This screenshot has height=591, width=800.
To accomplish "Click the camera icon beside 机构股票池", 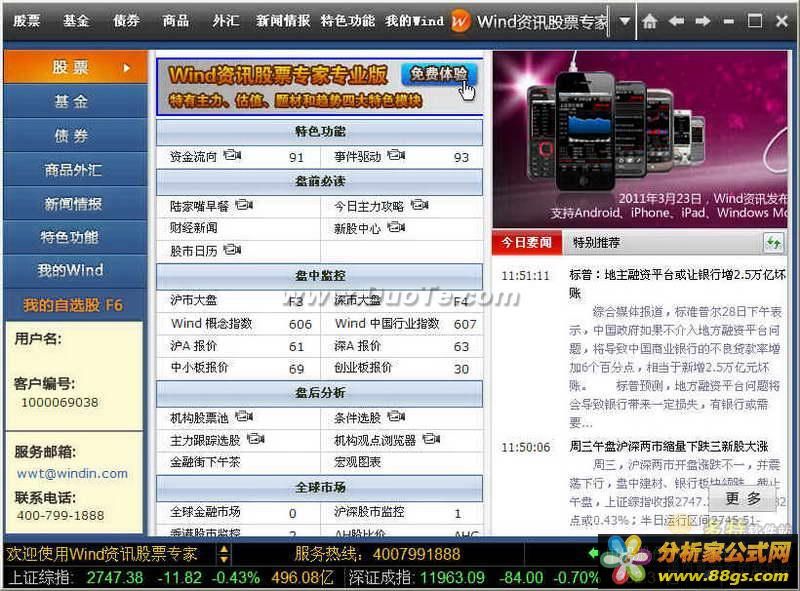I will [x=244, y=416].
